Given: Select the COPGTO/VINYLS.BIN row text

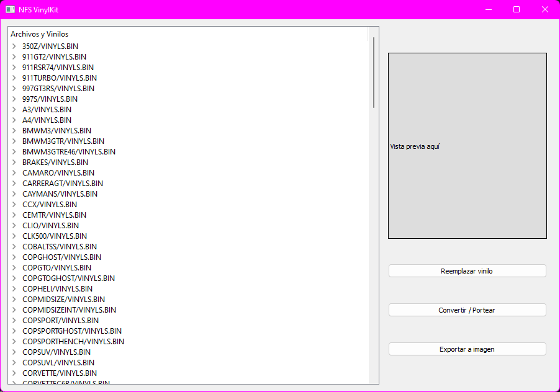Looking at the screenshot, I should [56, 267].
